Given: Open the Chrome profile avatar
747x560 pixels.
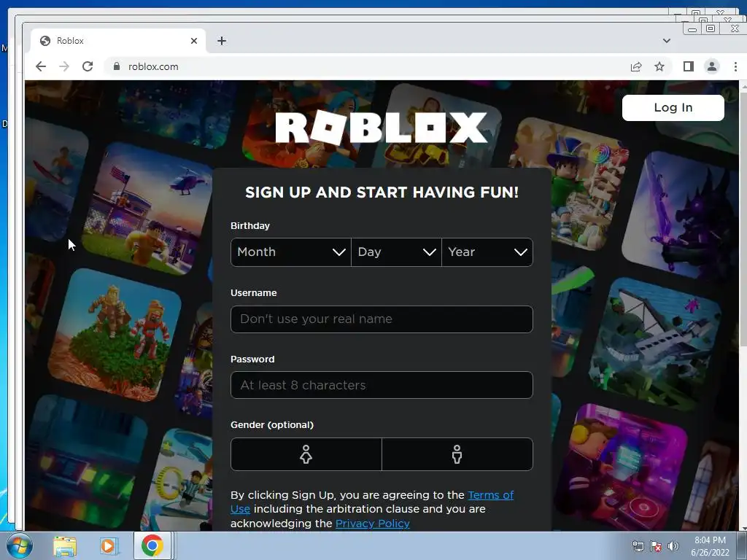Looking at the screenshot, I should coord(712,66).
